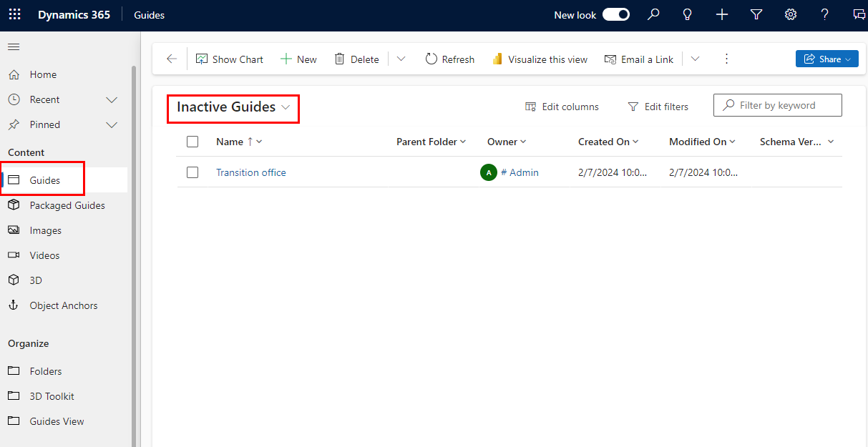Navigate to 3D Toolkit in sidebar
868x447 pixels.
(51, 396)
